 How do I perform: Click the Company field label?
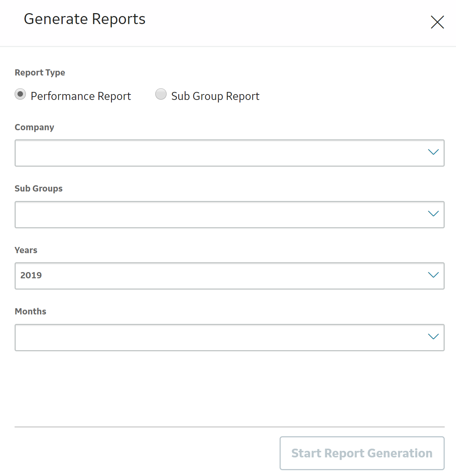click(x=34, y=127)
